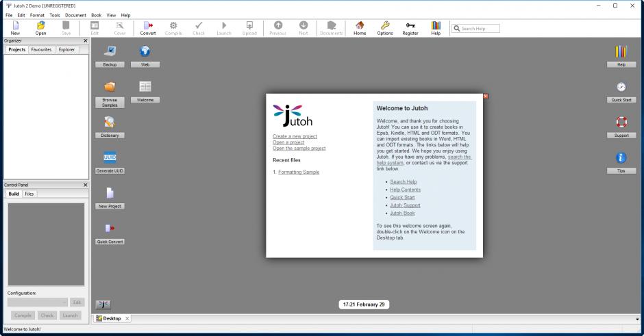644x336 pixels.
Task: Click Open the sample project link
Action: (299, 148)
